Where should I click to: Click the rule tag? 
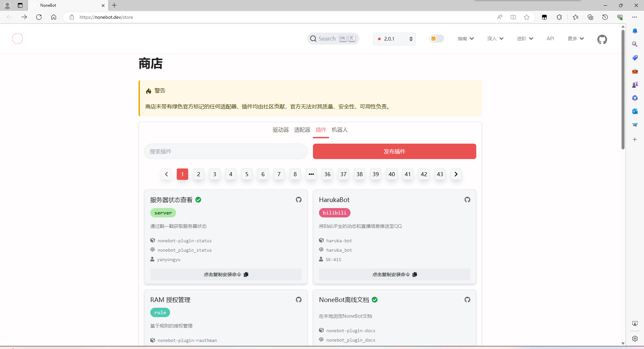click(x=160, y=312)
